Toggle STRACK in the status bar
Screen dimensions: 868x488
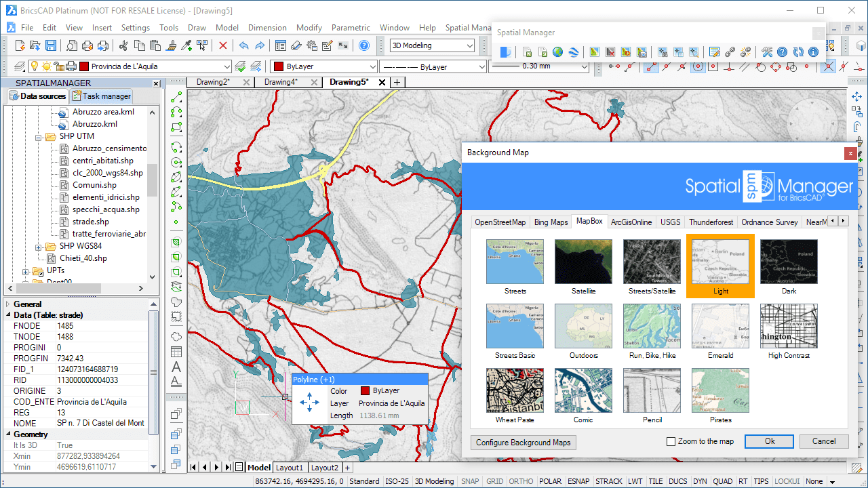609,481
